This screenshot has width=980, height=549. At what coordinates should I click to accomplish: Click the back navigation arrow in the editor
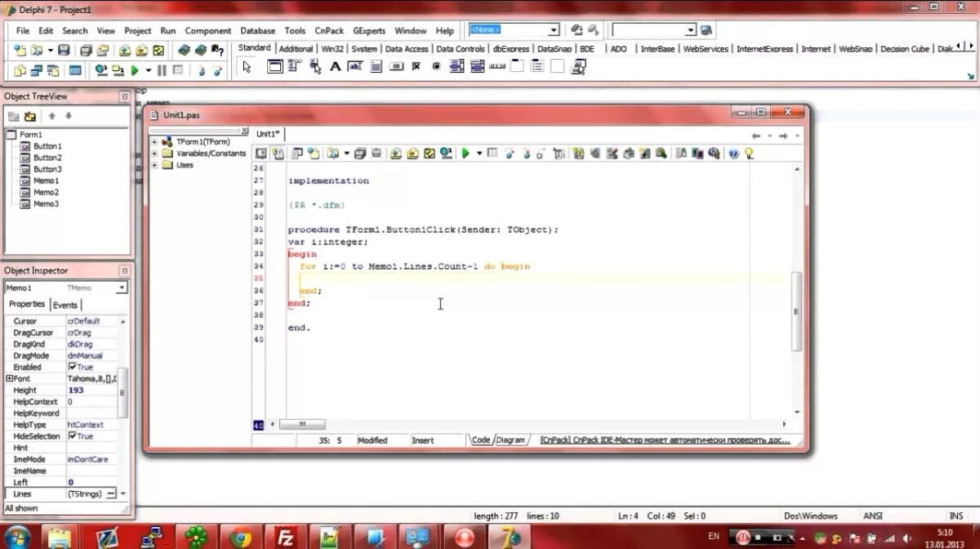click(x=756, y=135)
